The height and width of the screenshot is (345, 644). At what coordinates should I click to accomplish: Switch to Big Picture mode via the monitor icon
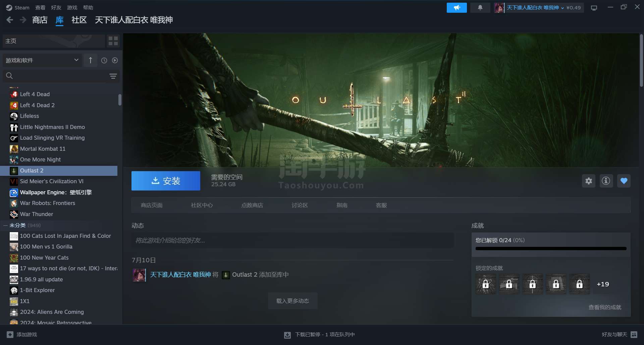point(594,8)
